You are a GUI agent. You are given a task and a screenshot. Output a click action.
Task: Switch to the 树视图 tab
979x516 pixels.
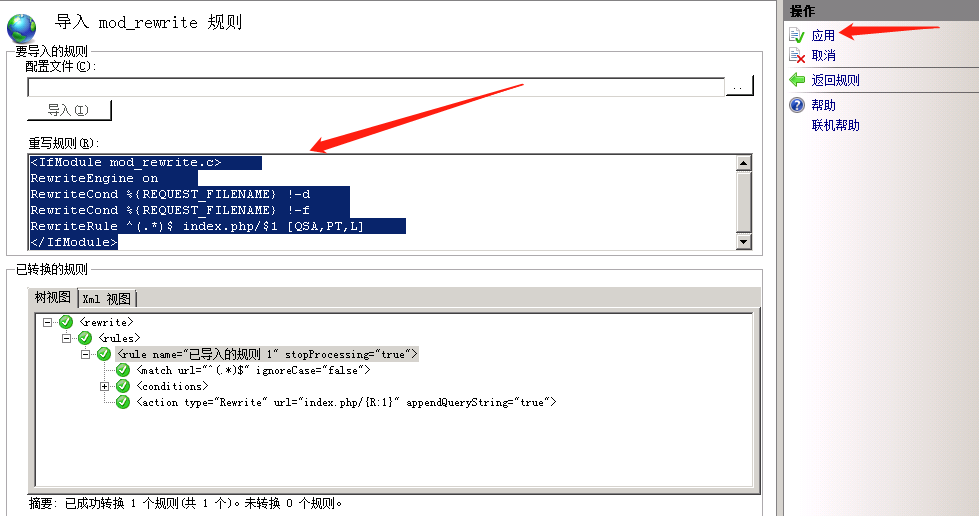[52, 297]
